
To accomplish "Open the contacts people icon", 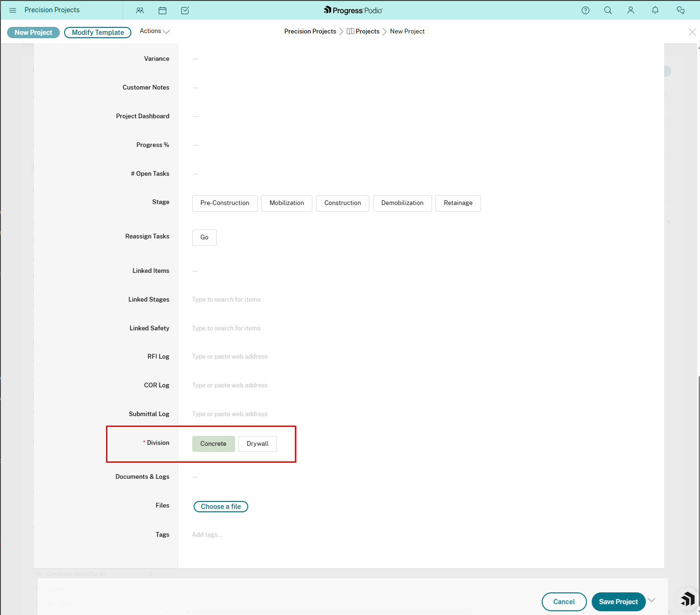I will [x=140, y=10].
